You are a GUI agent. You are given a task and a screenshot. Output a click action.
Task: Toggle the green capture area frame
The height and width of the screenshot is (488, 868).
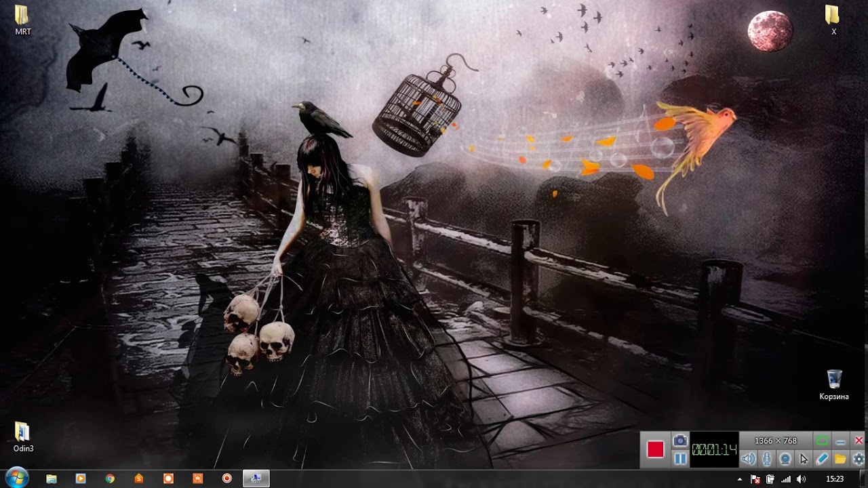[822, 441]
